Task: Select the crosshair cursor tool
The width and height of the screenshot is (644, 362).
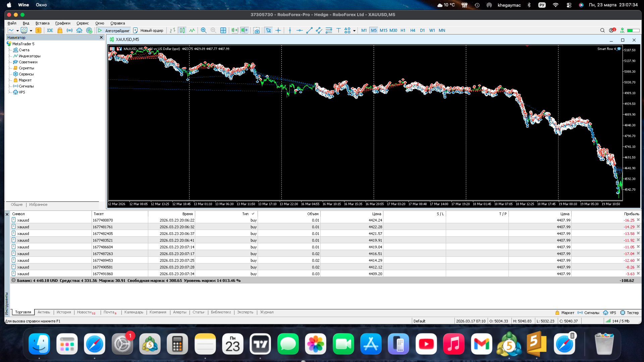Action: pos(278,31)
